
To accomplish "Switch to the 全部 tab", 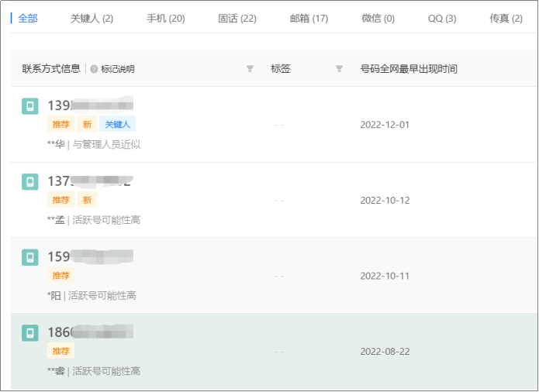I will (28, 18).
